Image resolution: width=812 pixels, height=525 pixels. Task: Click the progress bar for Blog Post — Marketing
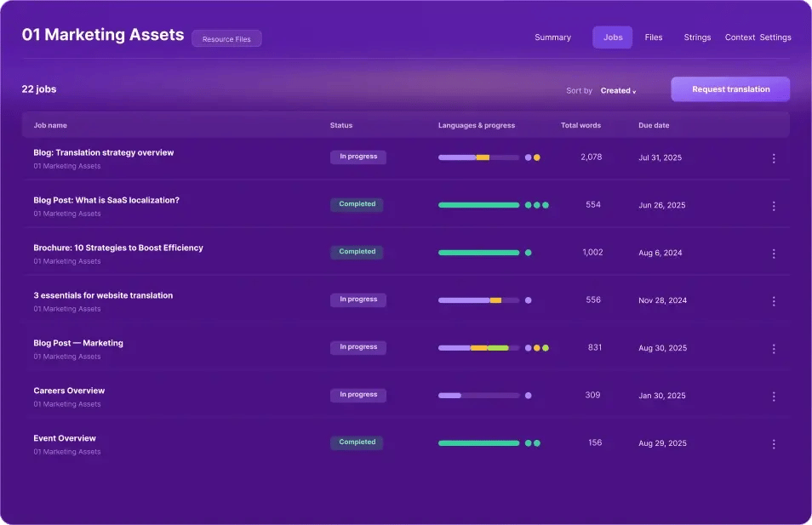(x=478, y=348)
